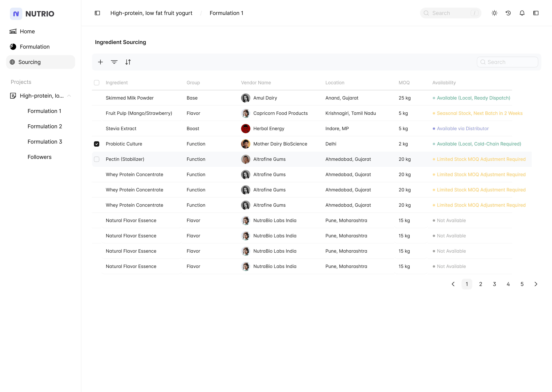Toggle the right panel icon in header
This screenshot has width=552, height=392.
536,13
